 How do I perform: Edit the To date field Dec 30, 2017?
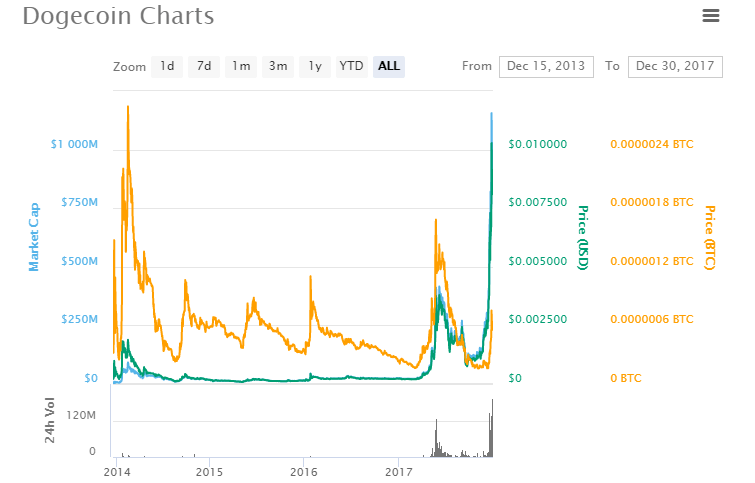pyautogui.click(x=675, y=66)
